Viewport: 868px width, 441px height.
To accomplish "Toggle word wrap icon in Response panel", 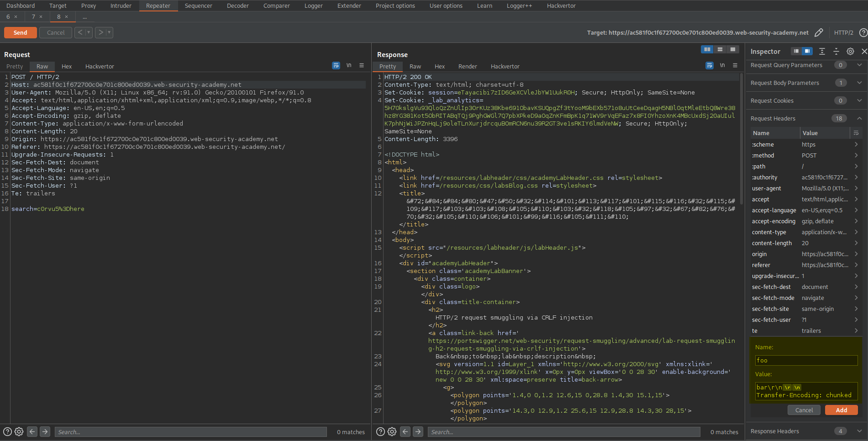I will pyautogui.click(x=709, y=65).
